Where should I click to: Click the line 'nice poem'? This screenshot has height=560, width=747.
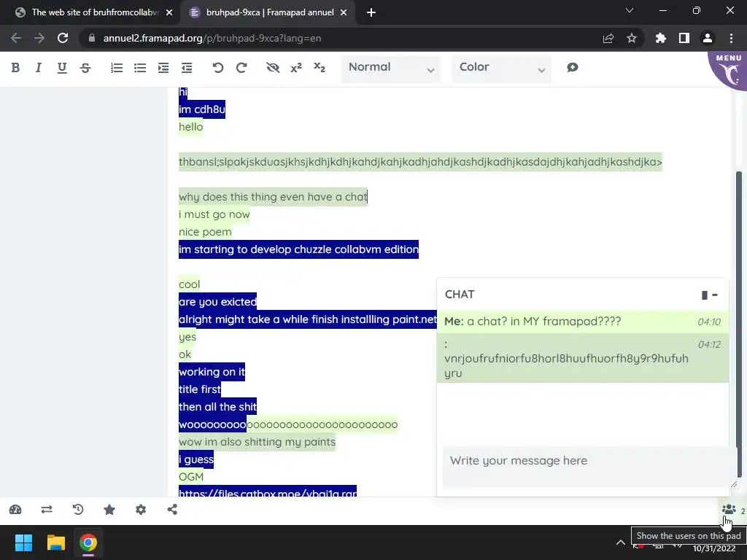(x=205, y=232)
